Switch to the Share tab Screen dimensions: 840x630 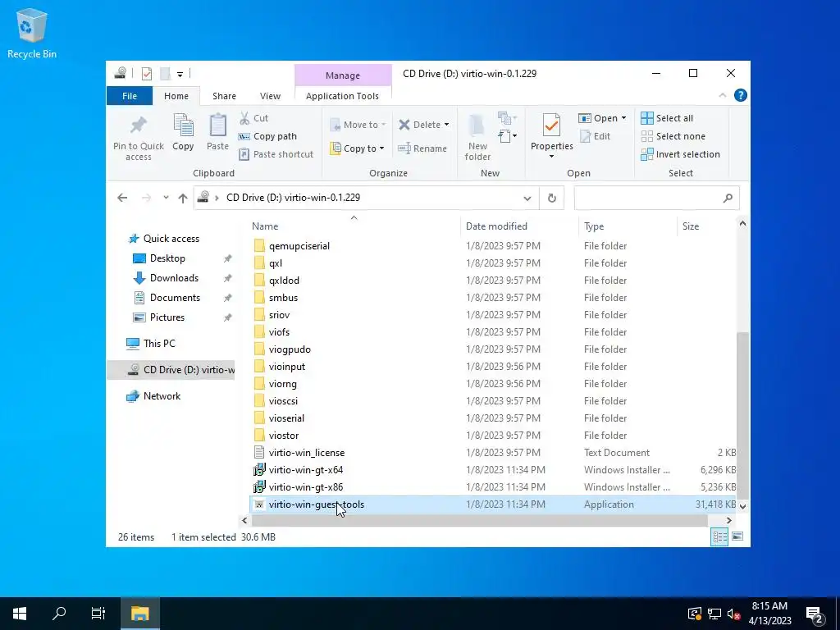[x=224, y=96]
